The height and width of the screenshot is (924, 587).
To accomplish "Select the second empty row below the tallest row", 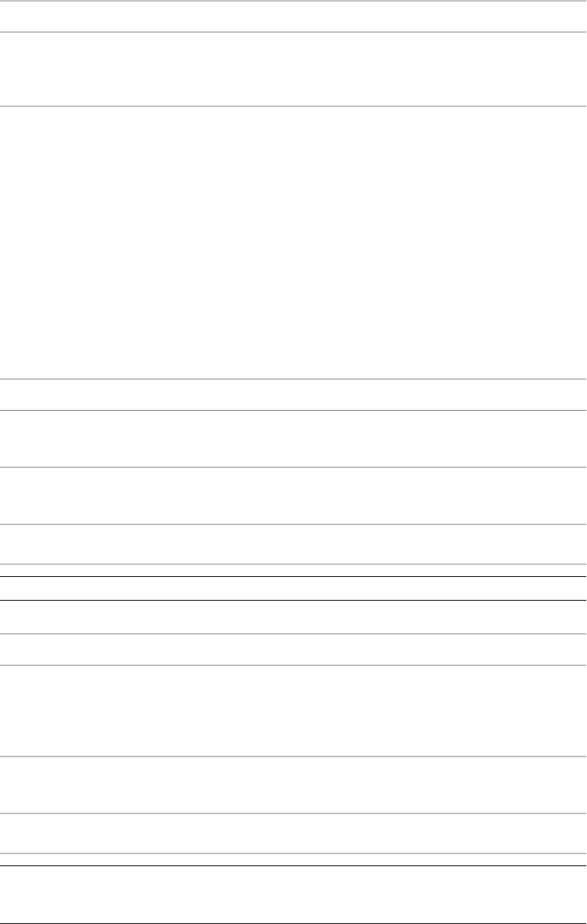I will [x=293, y=438].
